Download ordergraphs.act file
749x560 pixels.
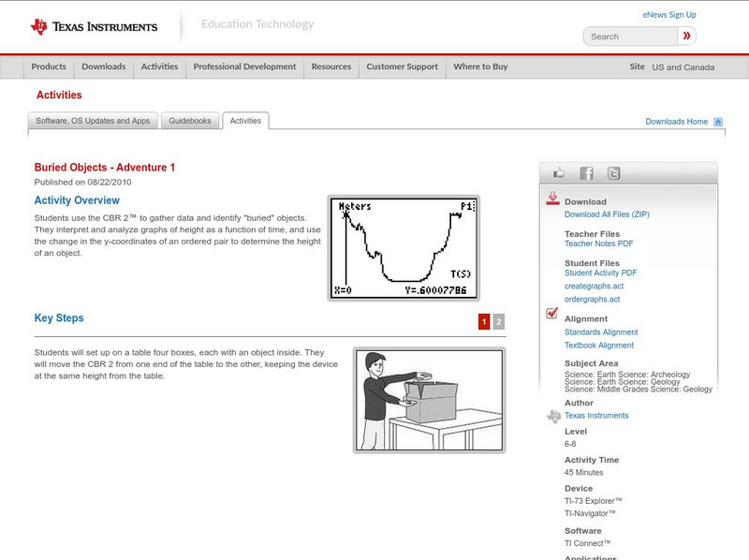coord(592,300)
